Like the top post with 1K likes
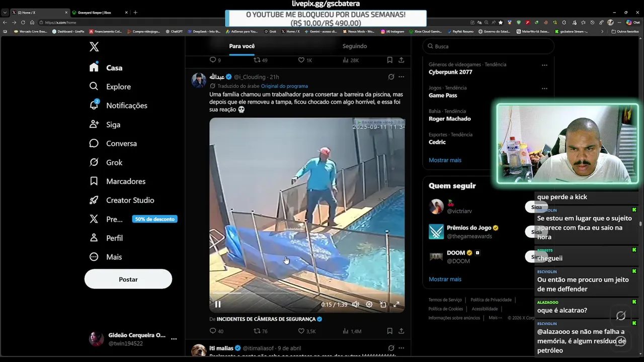Image resolution: width=644 pixels, height=362 pixels. tap(305, 60)
